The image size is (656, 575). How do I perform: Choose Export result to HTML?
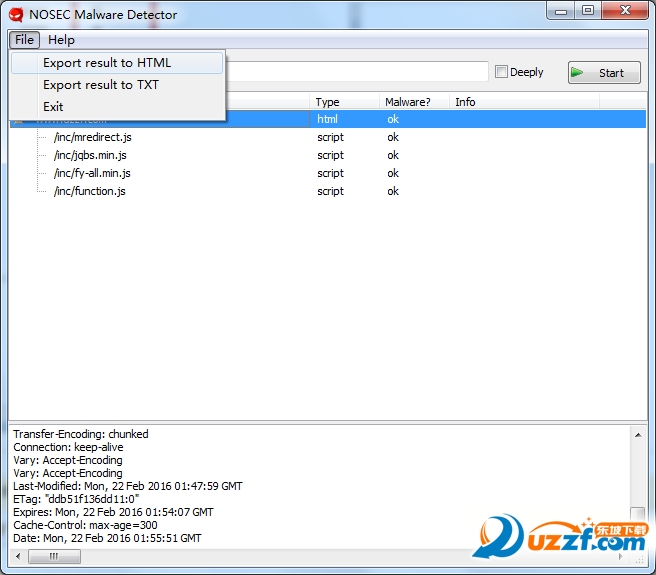pos(117,63)
